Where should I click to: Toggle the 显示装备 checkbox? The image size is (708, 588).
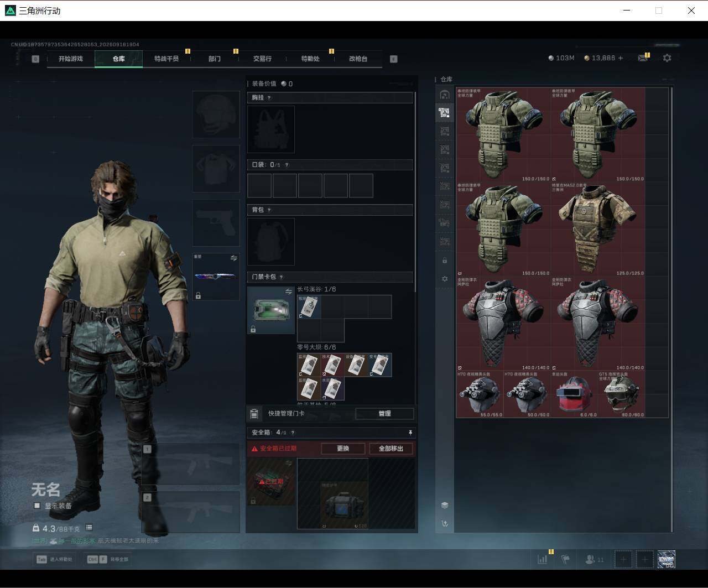[x=37, y=506]
